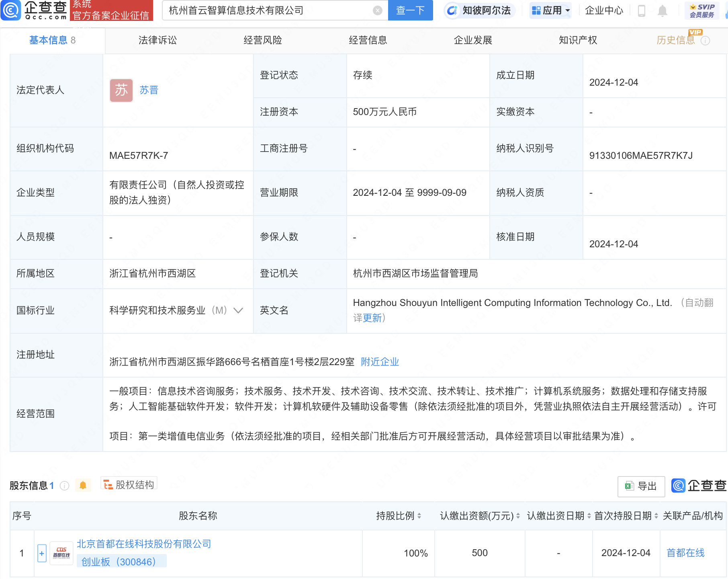The image size is (728, 579).
Task: Open SVIP member services
Action: (x=702, y=11)
